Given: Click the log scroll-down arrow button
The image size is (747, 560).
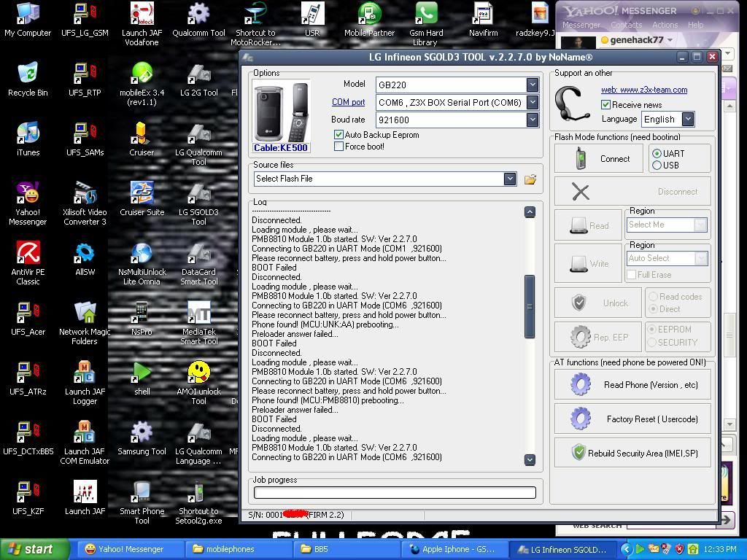Looking at the screenshot, I should pyautogui.click(x=530, y=459).
